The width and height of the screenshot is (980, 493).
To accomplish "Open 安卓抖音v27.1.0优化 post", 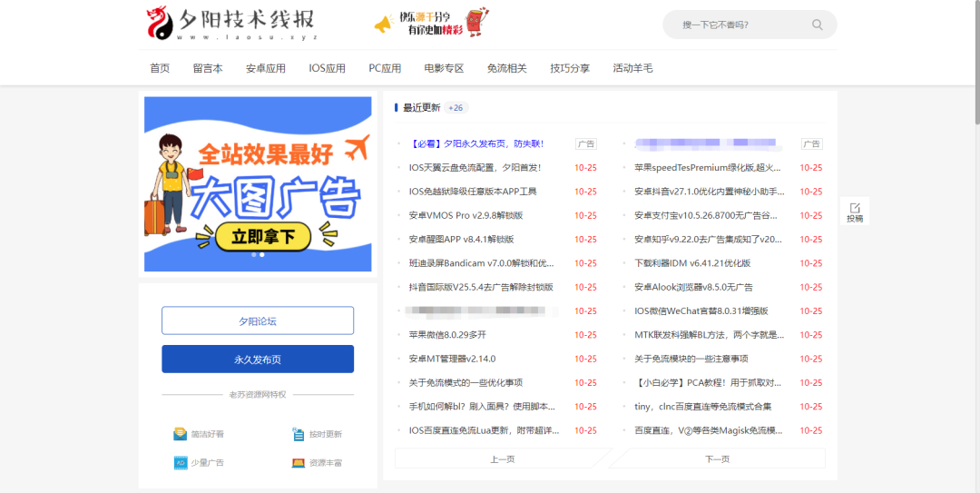I will point(710,192).
